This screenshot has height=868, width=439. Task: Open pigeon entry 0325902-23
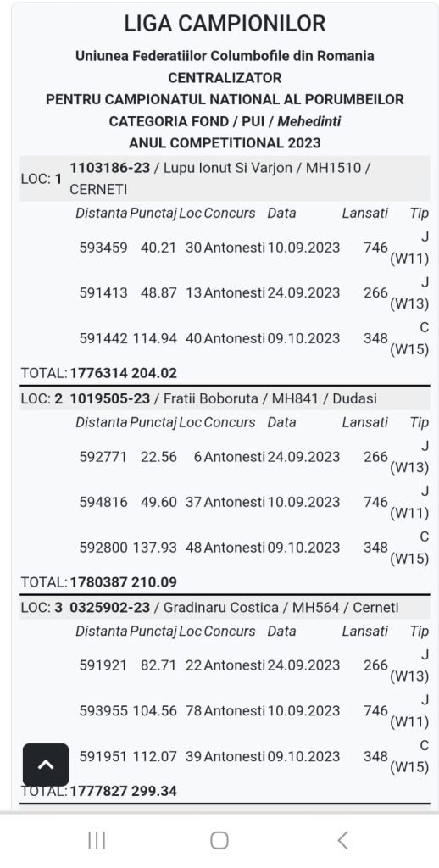[x=109, y=607]
